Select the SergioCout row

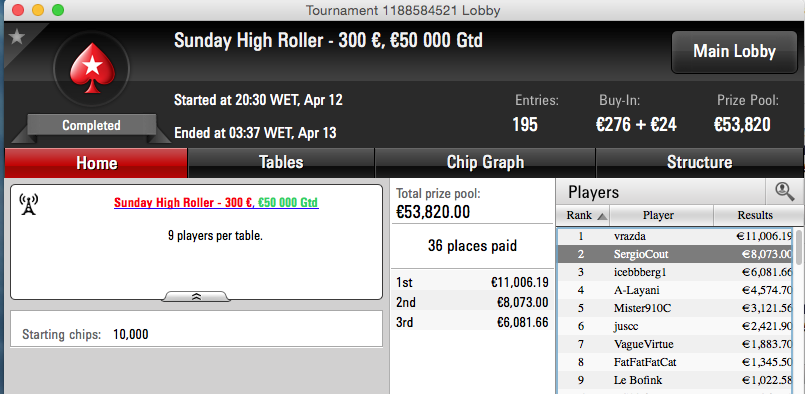pos(675,254)
